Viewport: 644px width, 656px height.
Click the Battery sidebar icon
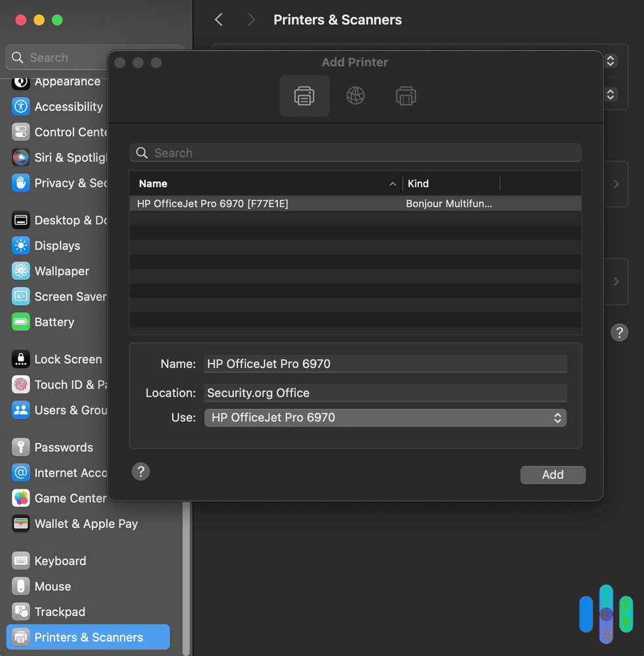20,322
